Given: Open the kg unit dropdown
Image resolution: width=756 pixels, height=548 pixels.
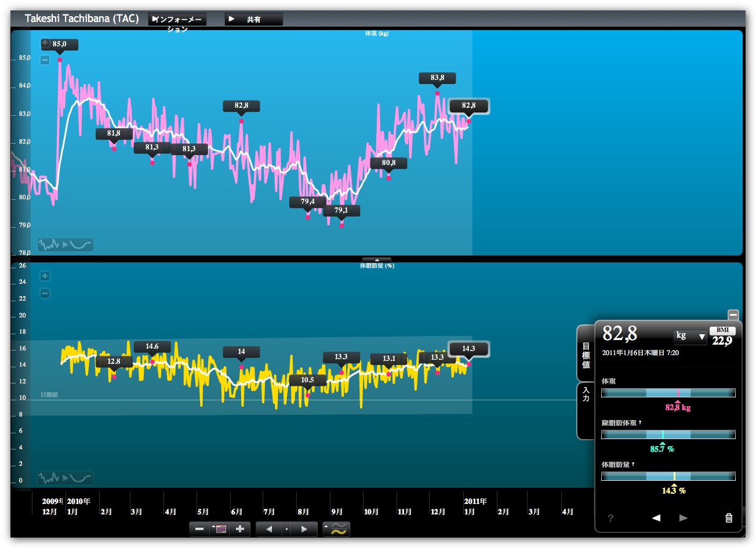Looking at the screenshot, I should tap(690, 336).
